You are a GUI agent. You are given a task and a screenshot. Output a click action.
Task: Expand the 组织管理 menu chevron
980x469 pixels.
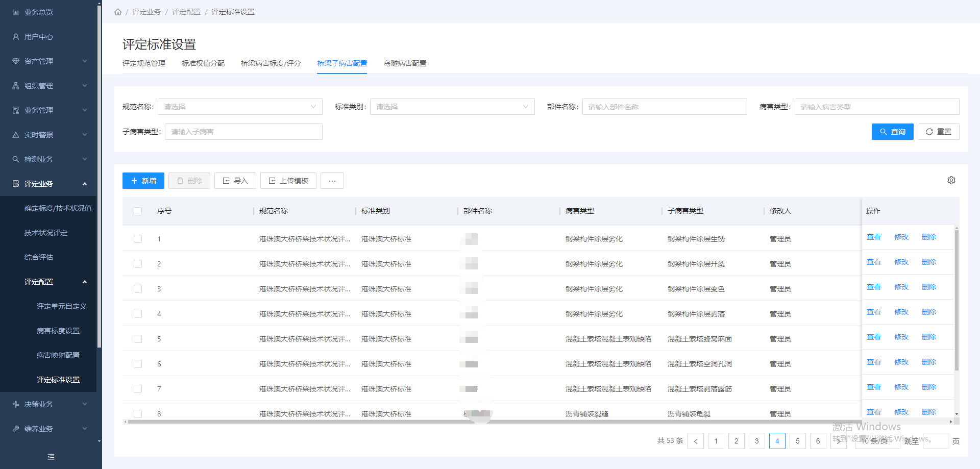point(85,86)
